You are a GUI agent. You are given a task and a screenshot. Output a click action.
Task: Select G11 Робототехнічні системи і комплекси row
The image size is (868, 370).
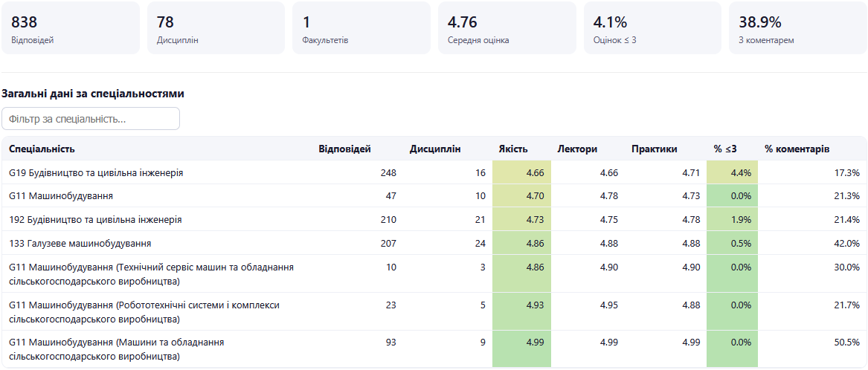tap(434, 311)
